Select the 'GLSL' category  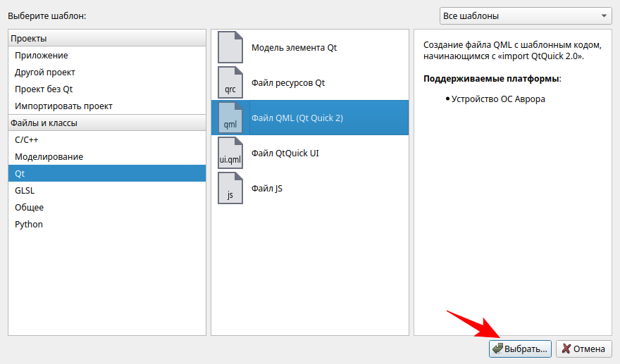click(x=25, y=190)
